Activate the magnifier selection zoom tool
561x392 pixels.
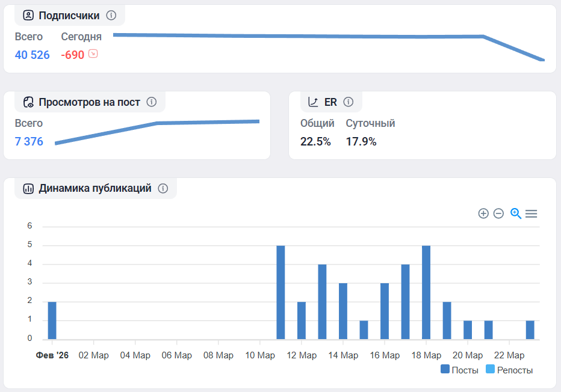coord(515,213)
